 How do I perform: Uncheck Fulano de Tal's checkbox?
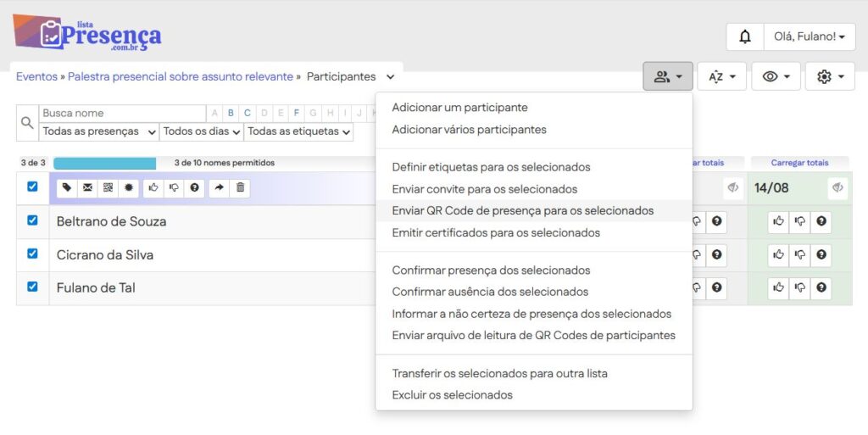[33, 287]
